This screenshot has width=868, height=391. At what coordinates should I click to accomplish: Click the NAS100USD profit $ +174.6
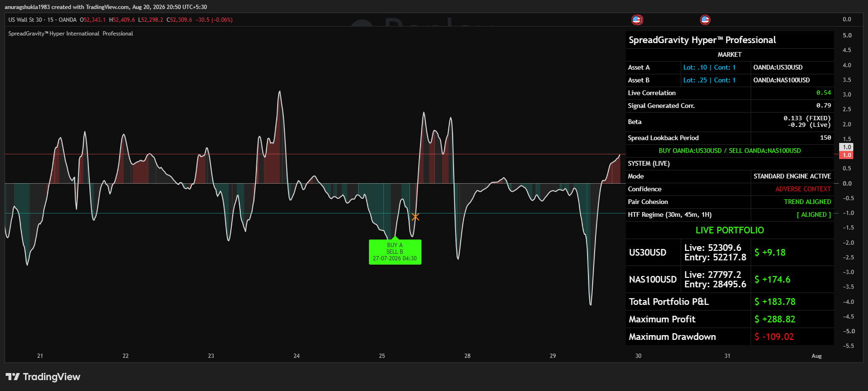(x=772, y=279)
